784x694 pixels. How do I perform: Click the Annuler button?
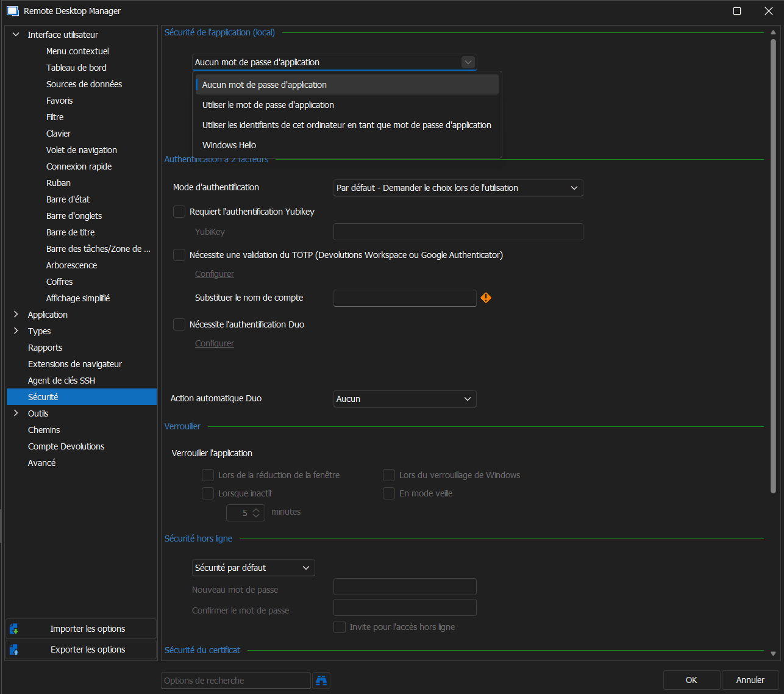tap(750, 680)
